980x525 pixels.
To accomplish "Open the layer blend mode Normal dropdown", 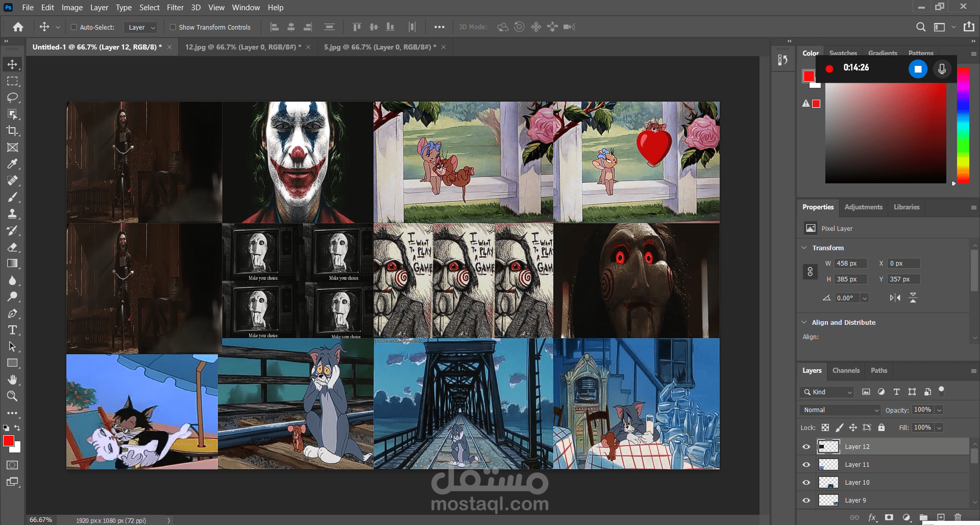I will pyautogui.click(x=840, y=410).
